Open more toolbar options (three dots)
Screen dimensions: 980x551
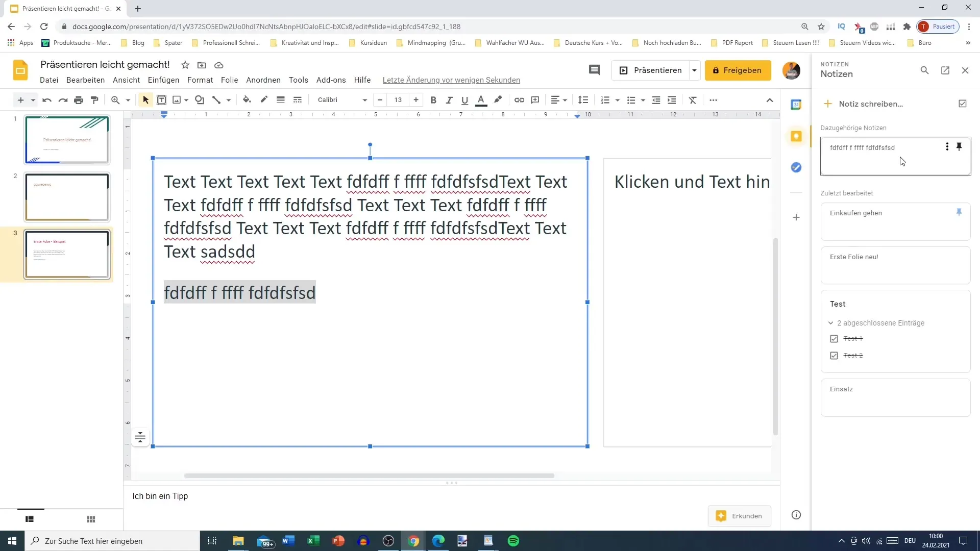pos(714,100)
